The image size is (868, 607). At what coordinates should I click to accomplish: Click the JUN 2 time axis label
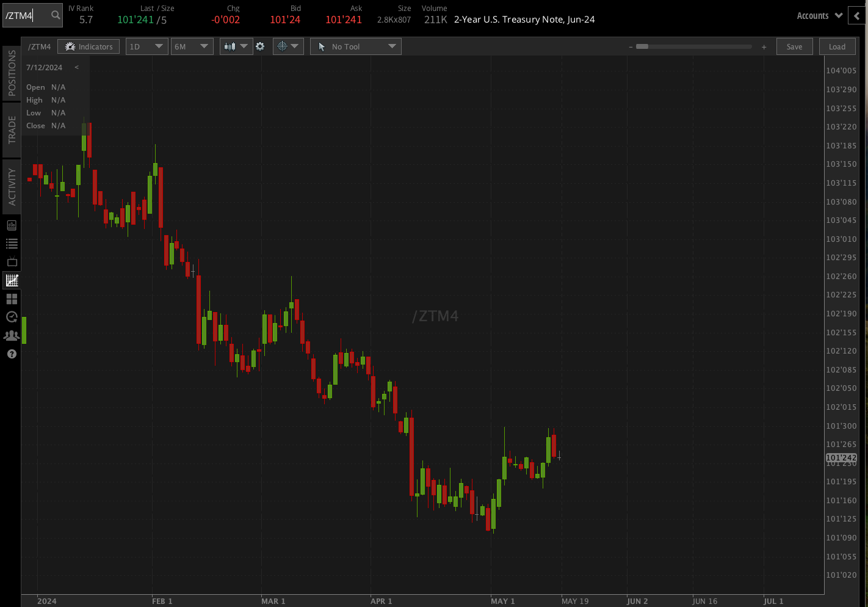(637, 601)
